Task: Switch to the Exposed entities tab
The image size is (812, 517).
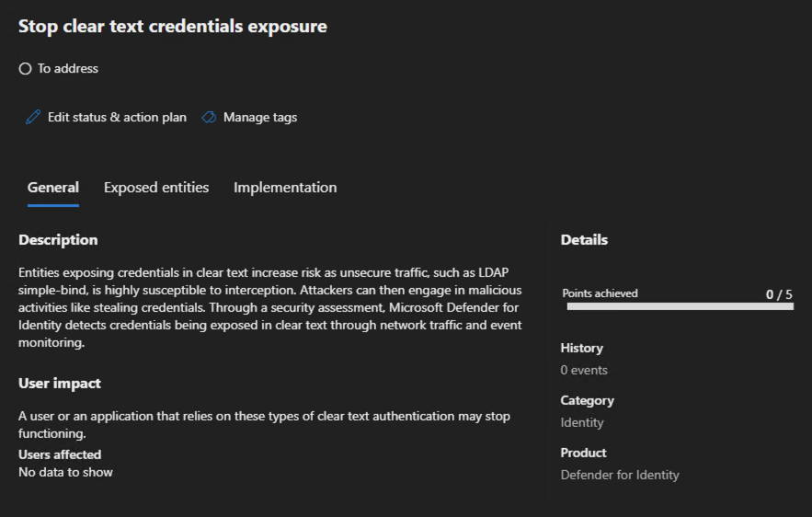Action: [156, 188]
